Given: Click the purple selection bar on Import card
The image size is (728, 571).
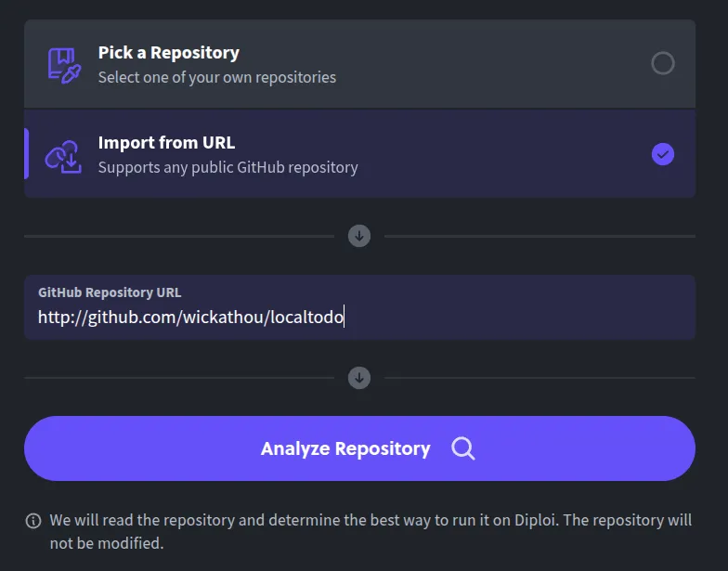Looking at the screenshot, I should (x=27, y=154).
